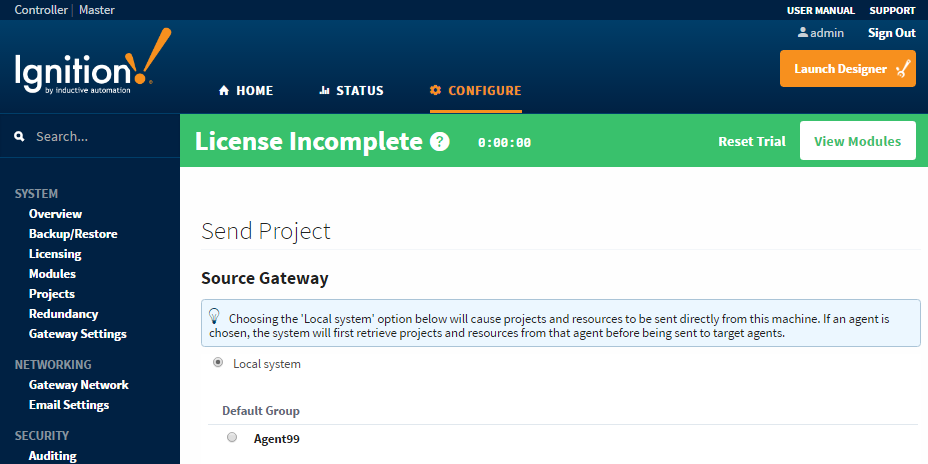Switch to the Status tab
928x464 pixels.
coord(351,91)
